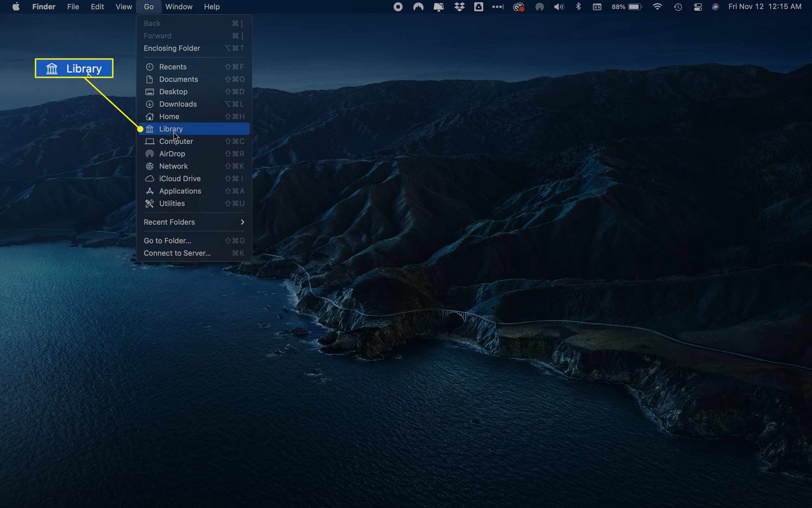
Task: Open the Finder menu
Action: (44, 7)
